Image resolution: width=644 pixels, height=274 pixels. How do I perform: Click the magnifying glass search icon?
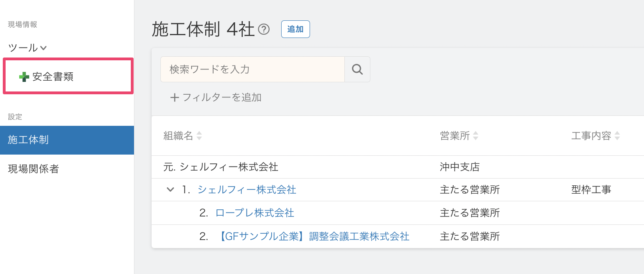coord(357,69)
